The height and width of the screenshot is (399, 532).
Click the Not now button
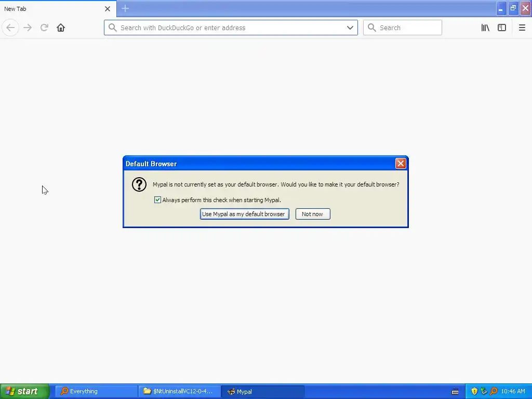(x=312, y=214)
